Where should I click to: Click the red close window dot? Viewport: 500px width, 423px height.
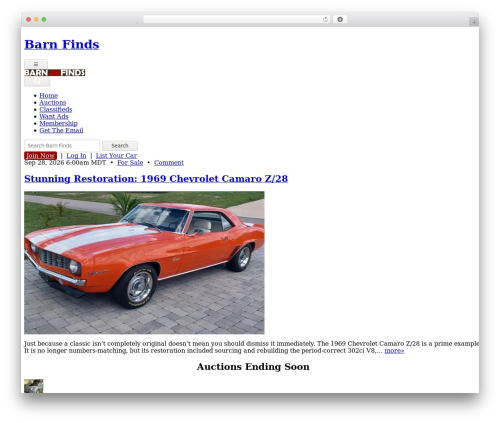click(29, 19)
